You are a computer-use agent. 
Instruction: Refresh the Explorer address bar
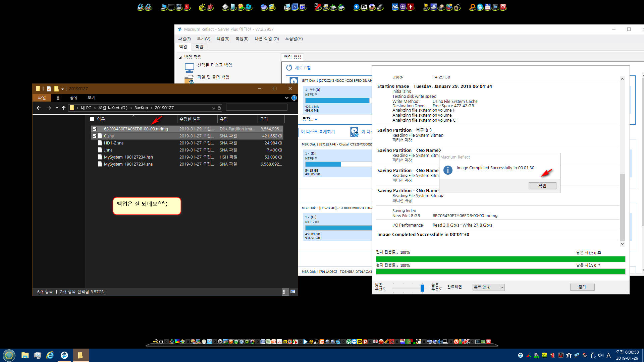tap(219, 108)
